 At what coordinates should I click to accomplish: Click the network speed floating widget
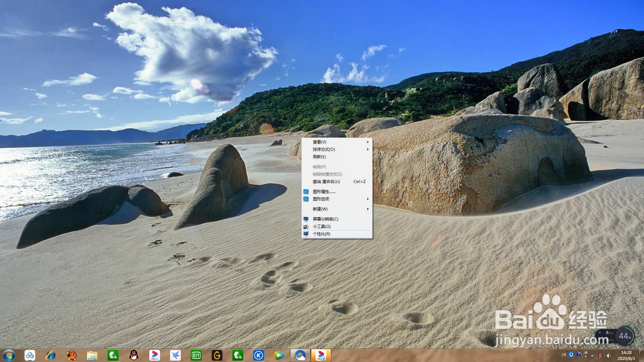click(x=606, y=336)
